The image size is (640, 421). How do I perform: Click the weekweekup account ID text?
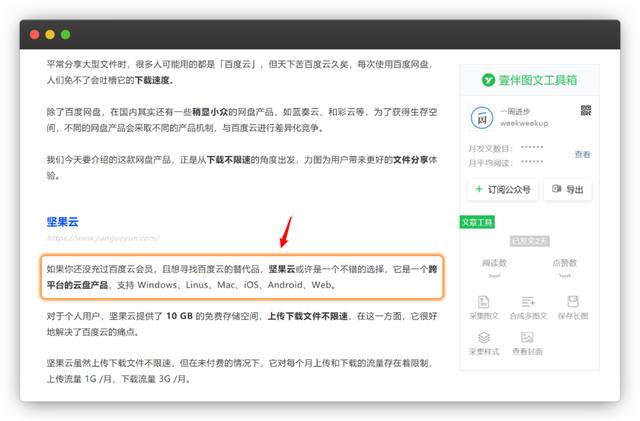(x=524, y=123)
